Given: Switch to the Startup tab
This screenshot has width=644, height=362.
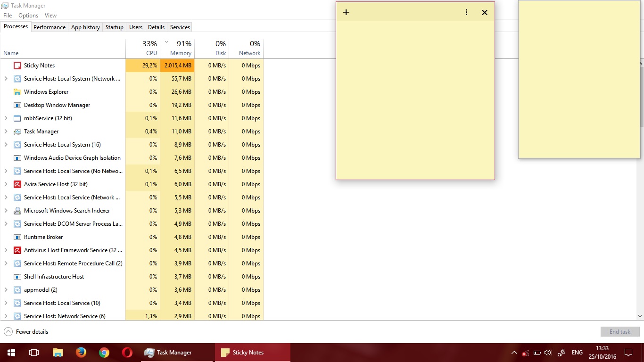Looking at the screenshot, I should [x=115, y=27].
